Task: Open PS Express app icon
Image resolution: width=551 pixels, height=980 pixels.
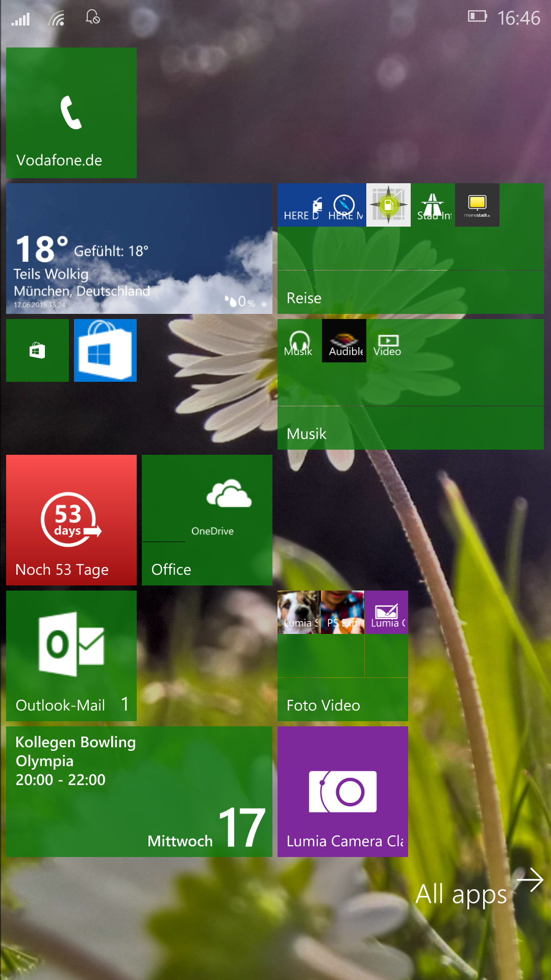Action: [x=342, y=612]
